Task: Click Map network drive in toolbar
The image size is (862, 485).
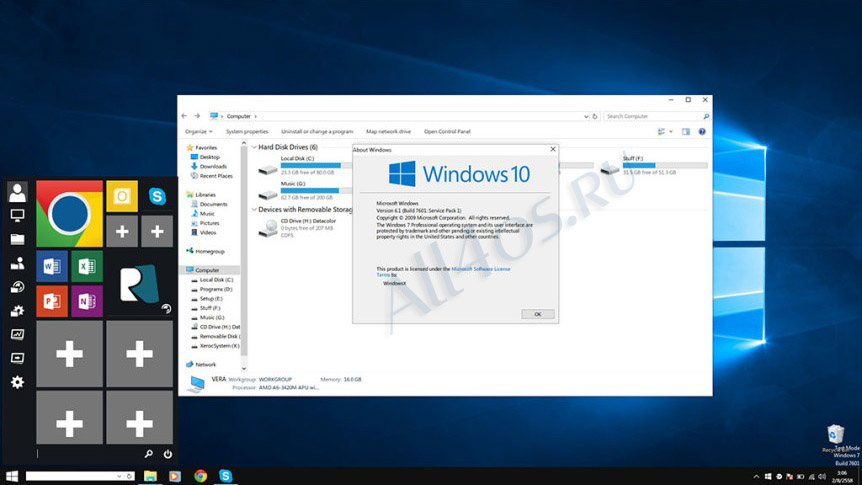Action: (389, 132)
